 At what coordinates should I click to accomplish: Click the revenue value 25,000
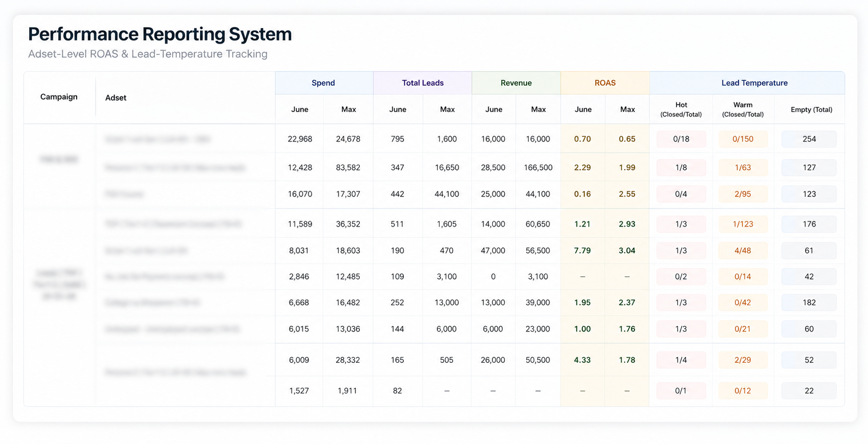pyautogui.click(x=493, y=194)
